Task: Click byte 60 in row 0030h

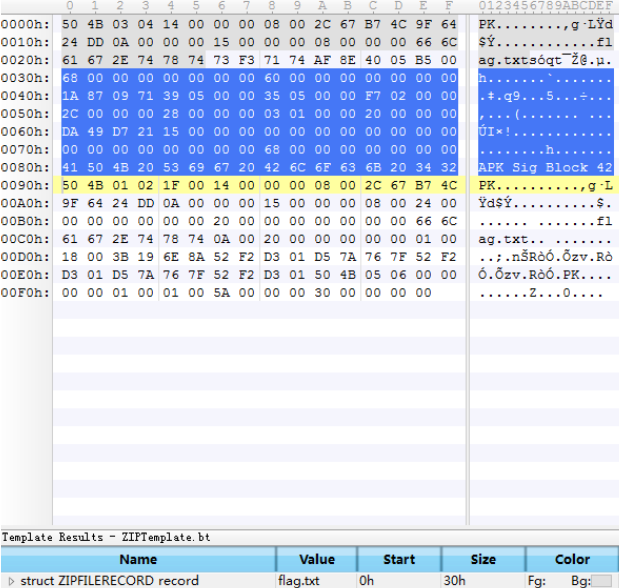Action: (272, 78)
